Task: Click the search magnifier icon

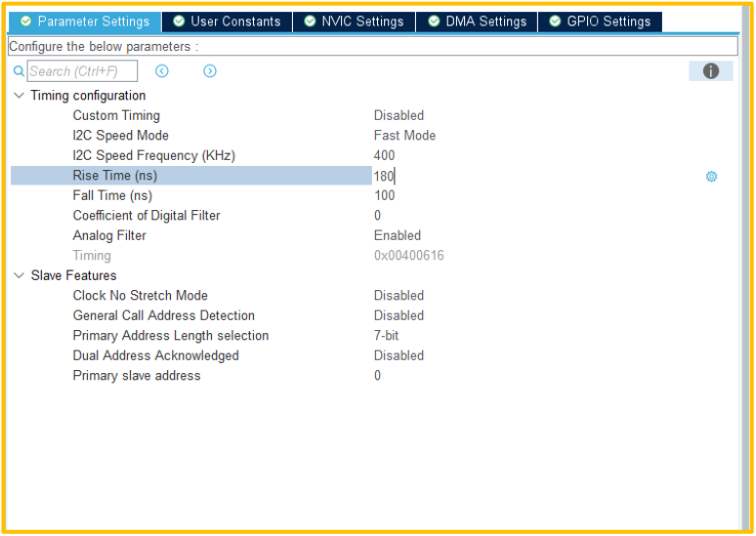Action: click(19, 71)
